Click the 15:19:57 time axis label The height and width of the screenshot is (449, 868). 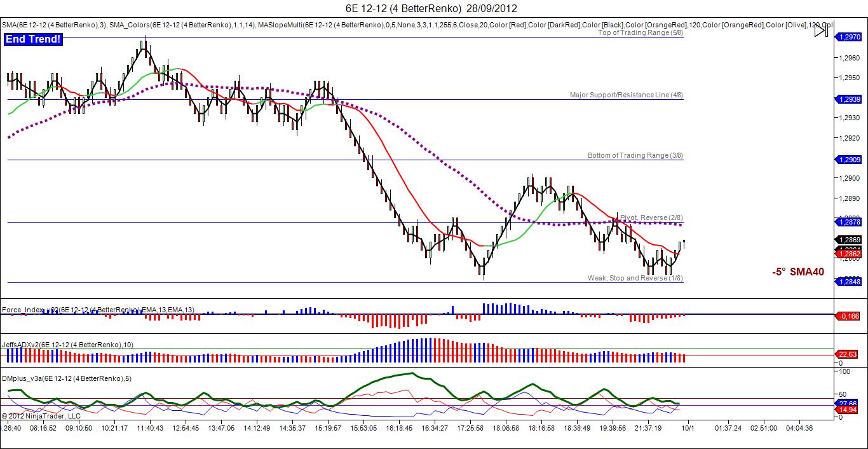pyautogui.click(x=328, y=428)
